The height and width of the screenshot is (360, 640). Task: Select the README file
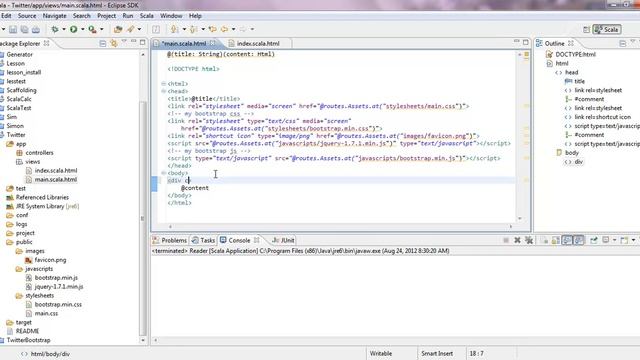27,331
